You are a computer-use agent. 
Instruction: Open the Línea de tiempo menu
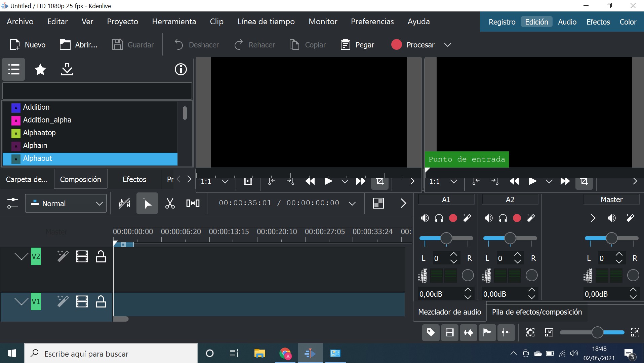(x=266, y=22)
